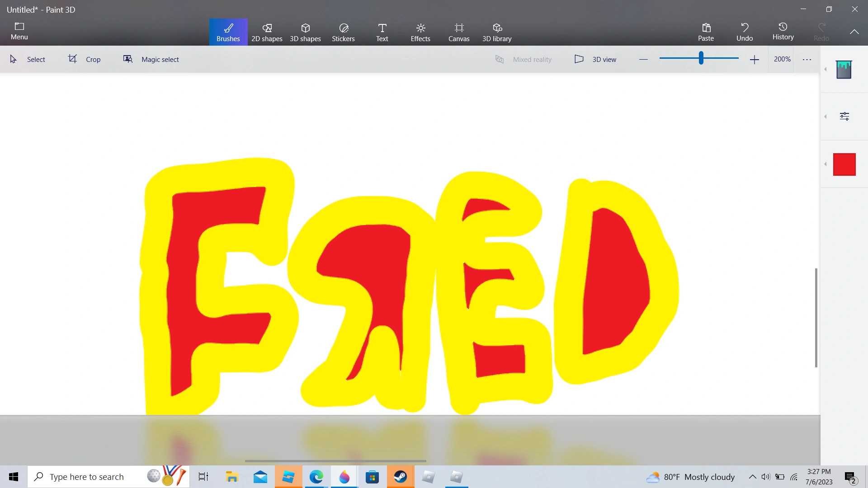Open the 3D shapes panel
868x488 pixels.
tap(305, 32)
